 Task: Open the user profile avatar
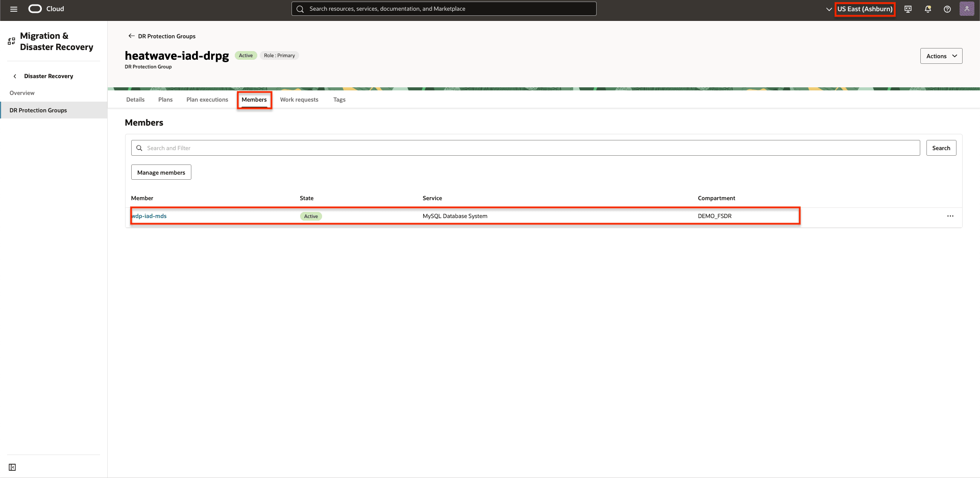(x=967, y=9)
